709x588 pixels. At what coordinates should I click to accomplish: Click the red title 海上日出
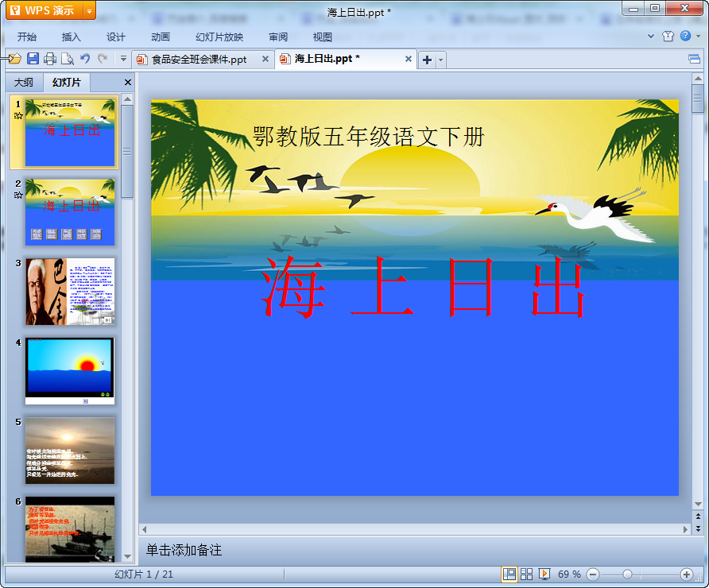pyautogui.click(x=423, y=287)
